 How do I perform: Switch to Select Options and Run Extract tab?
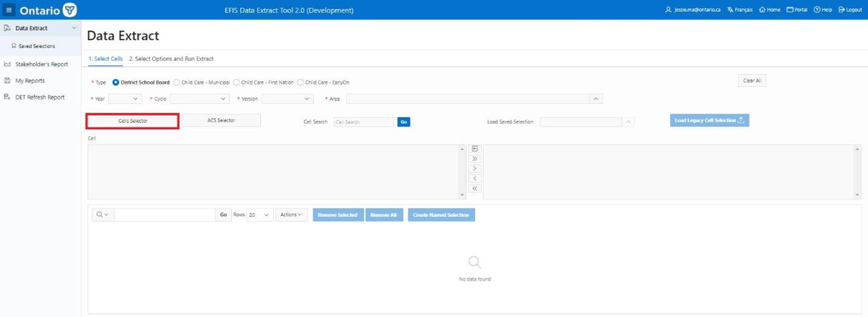171,59
